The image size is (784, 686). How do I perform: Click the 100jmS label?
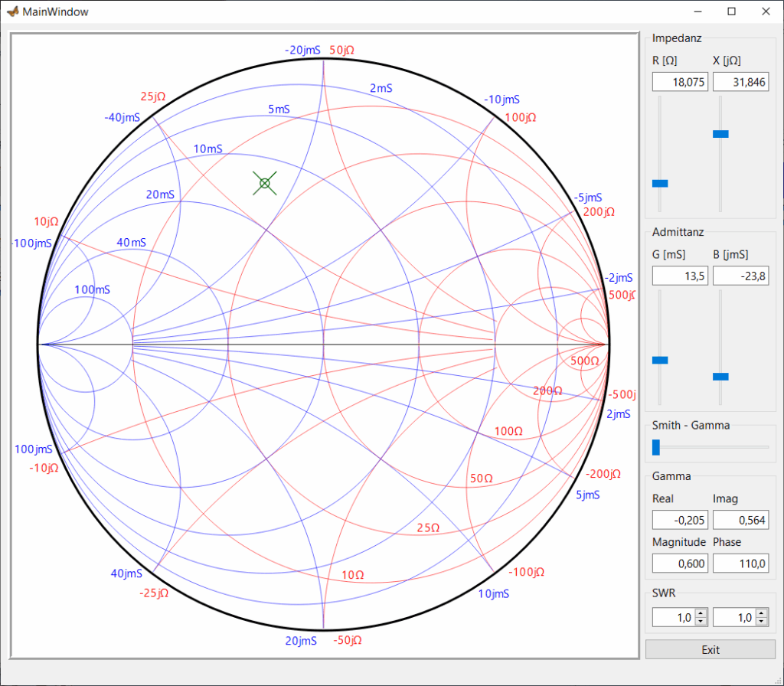pyautogui.click(x=34, y=449)
